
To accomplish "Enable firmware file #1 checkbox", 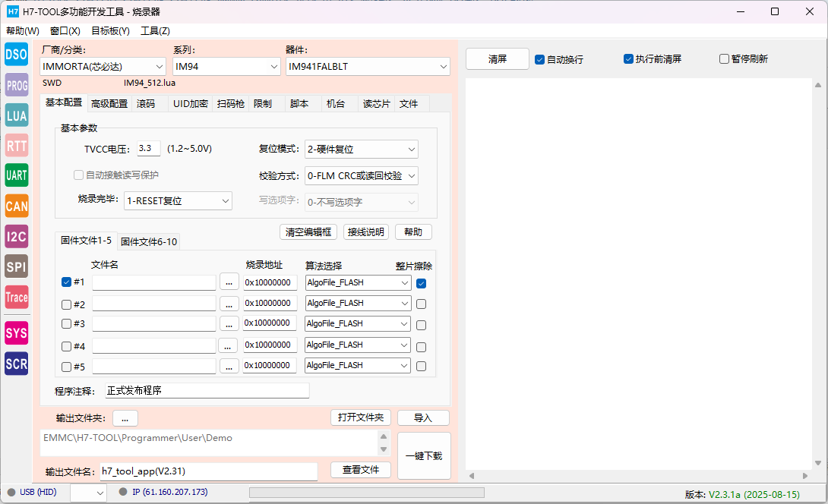I will pos(66,282).
